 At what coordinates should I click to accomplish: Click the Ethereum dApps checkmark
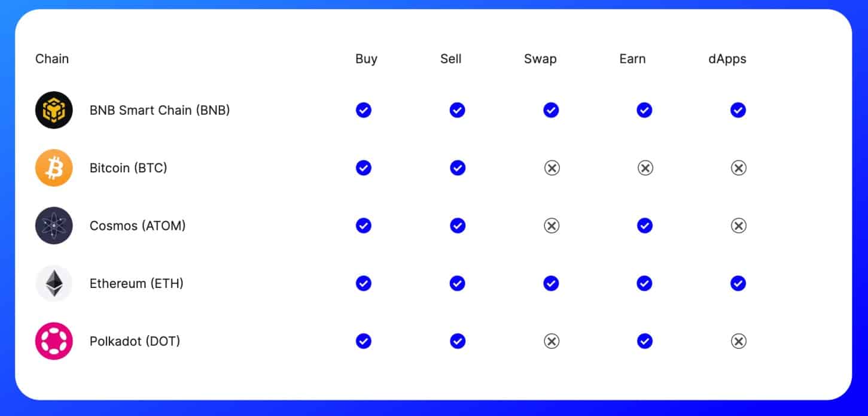[738, 283]
